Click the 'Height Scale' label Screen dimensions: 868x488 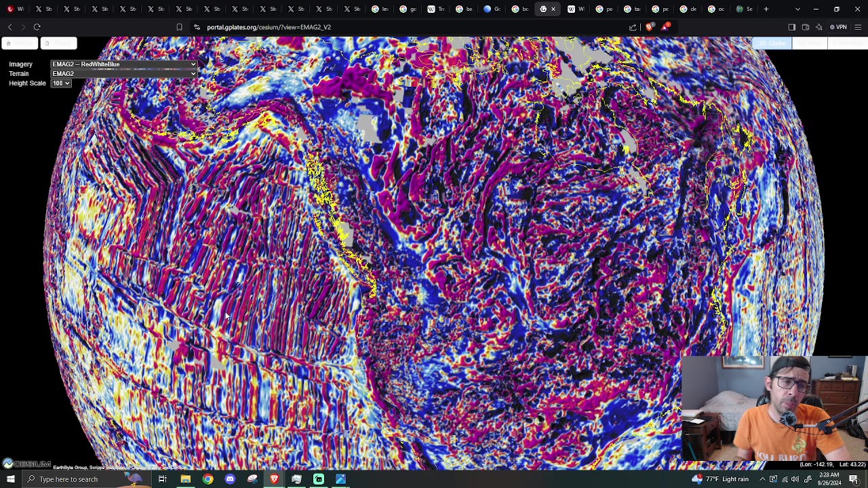point(27,83)
